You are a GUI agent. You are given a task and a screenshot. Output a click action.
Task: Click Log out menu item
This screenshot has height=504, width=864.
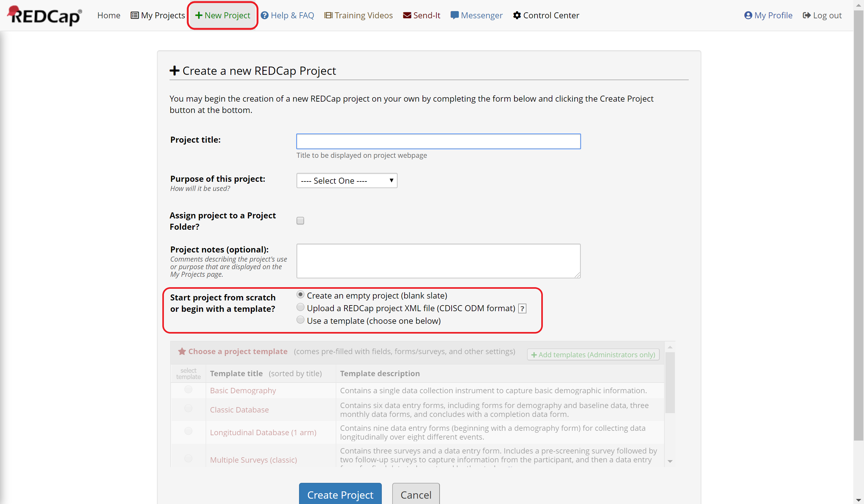[825, 15]
